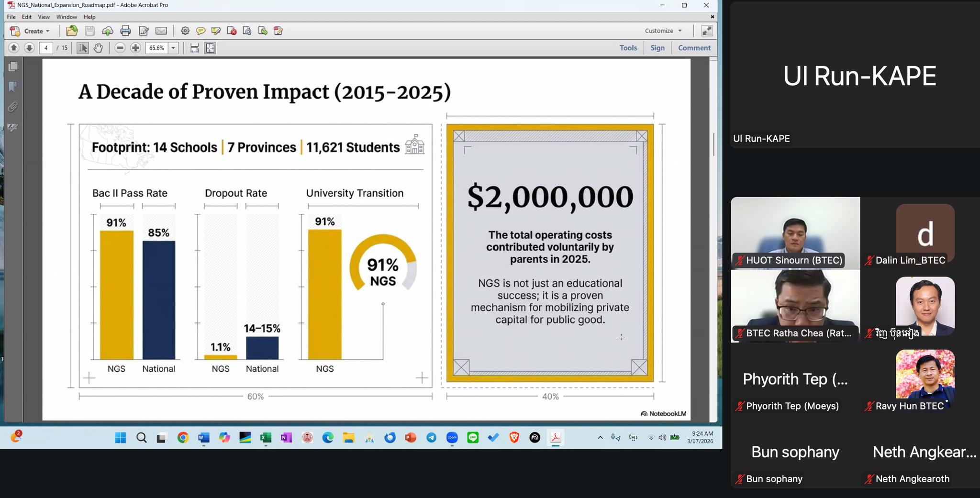
Task: Click the email envelope icon in toolbar
Action: click(x=161, y=31)
